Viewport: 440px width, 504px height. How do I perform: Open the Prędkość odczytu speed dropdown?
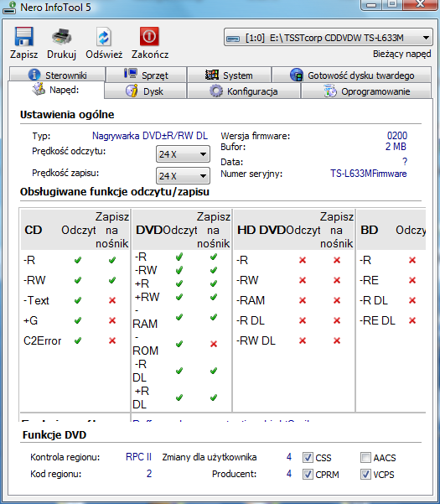point(183,154)
